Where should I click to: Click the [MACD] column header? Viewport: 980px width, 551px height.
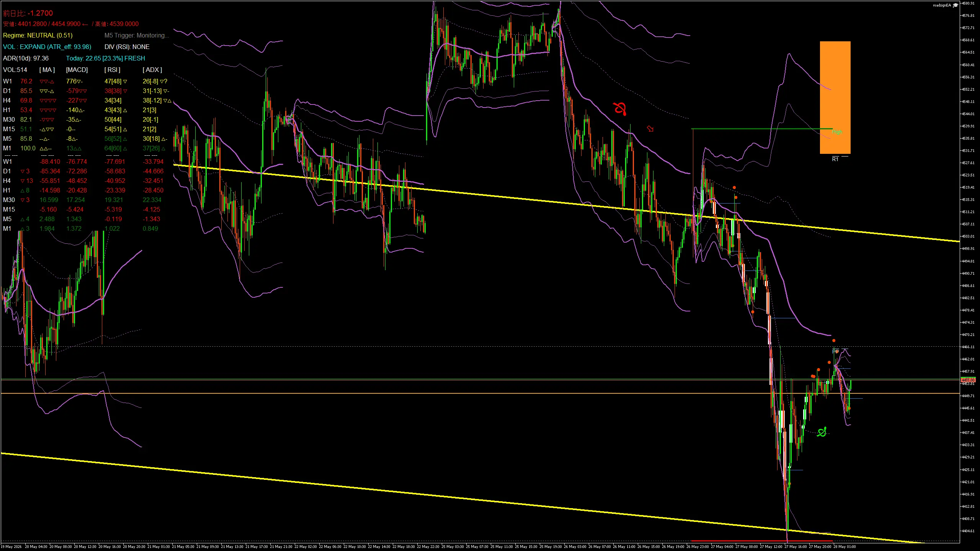point(77,70)
